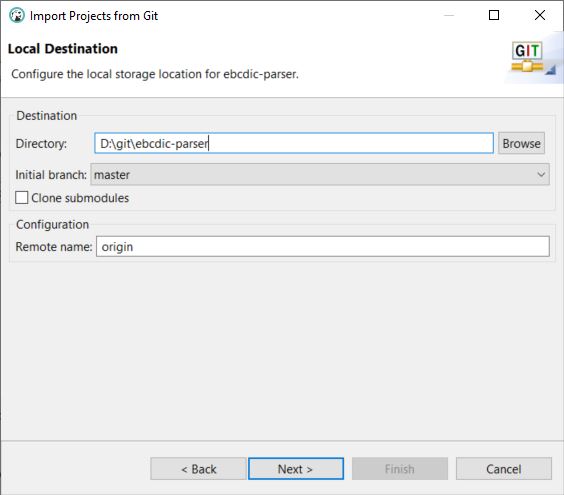564x495 pixels.
Task: Click the 'Remote name:' label
Action: pyautogui.click(x=54, y=247)
